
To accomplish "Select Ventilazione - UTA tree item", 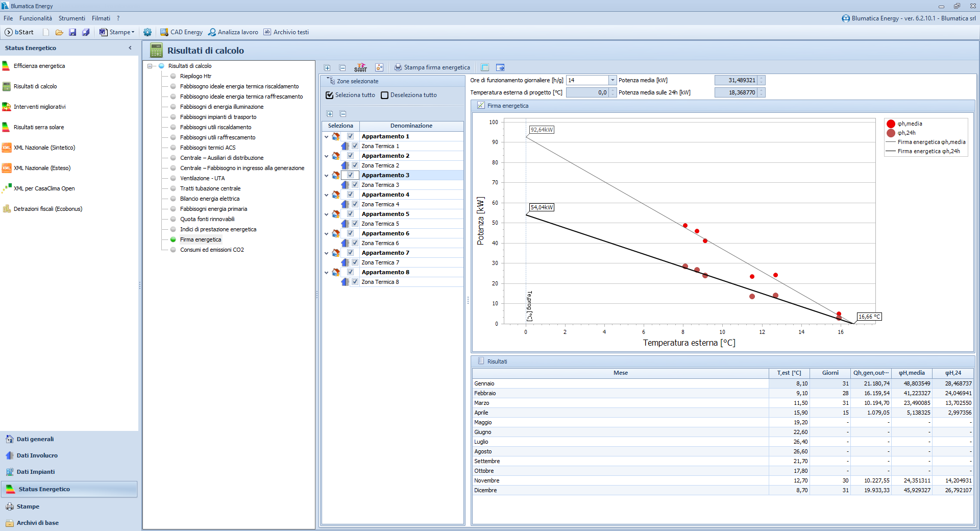I will click(x=202, y=178).
